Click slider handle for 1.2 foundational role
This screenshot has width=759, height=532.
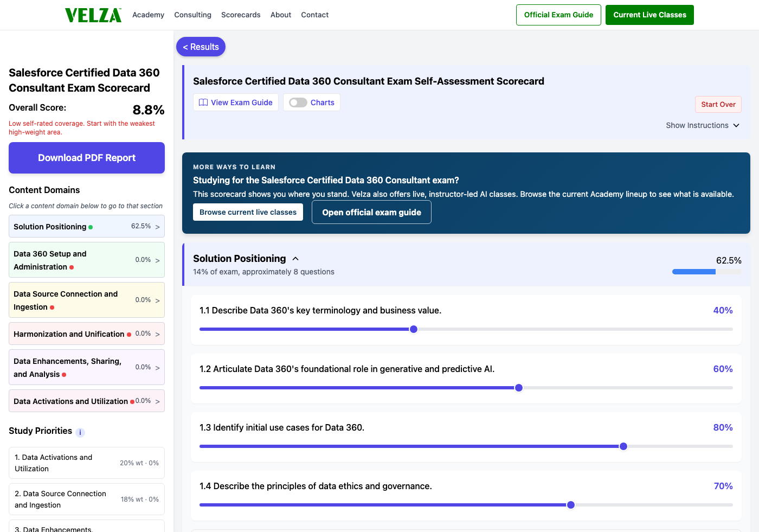[519, 388]
